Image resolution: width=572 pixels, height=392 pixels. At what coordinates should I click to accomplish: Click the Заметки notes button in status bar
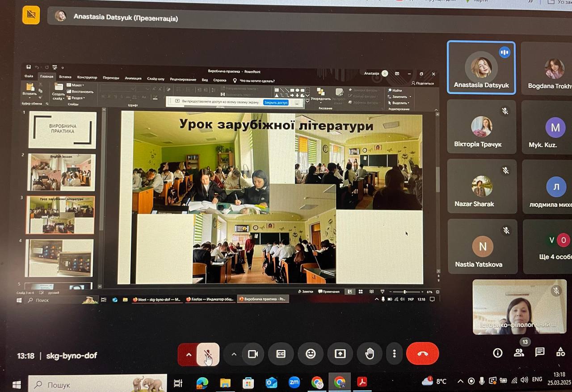tap(306, 292)
